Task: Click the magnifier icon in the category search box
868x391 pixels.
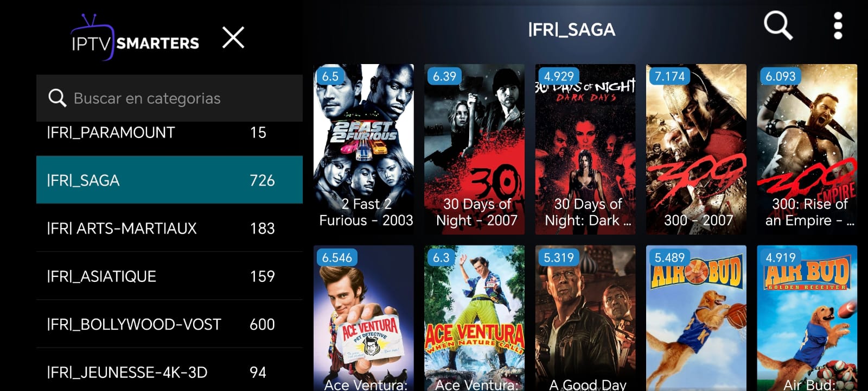Action: pos(57,98)
